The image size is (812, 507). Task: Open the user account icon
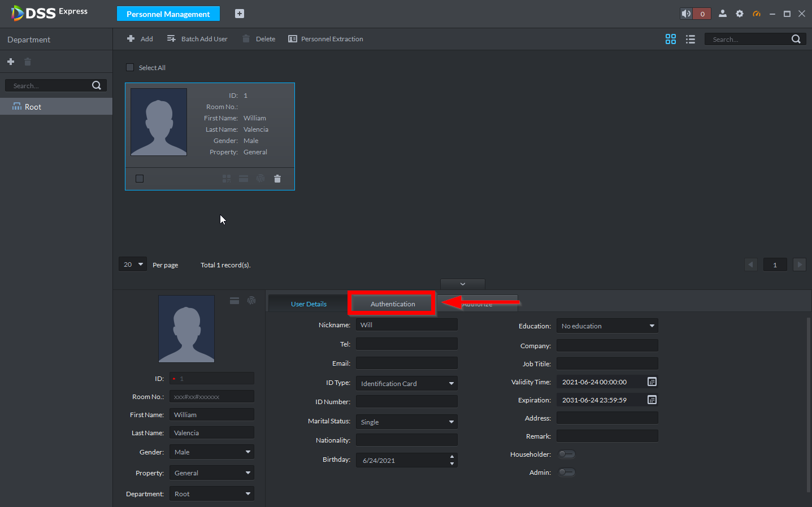(722, 14)
